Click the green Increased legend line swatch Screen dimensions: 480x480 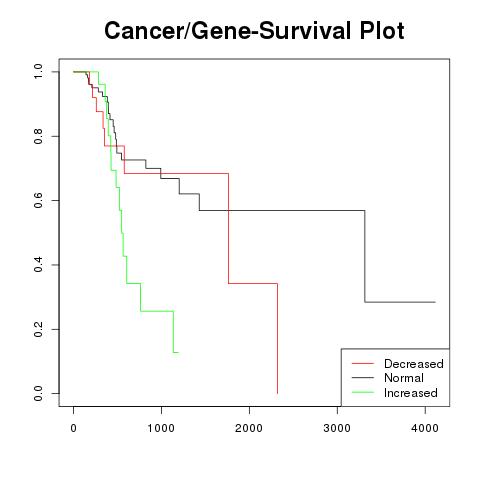click(x=363, y=392)
